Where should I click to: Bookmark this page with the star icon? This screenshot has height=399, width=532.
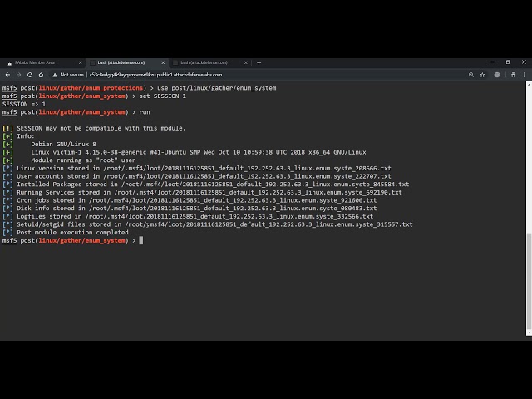pos(482,75)
